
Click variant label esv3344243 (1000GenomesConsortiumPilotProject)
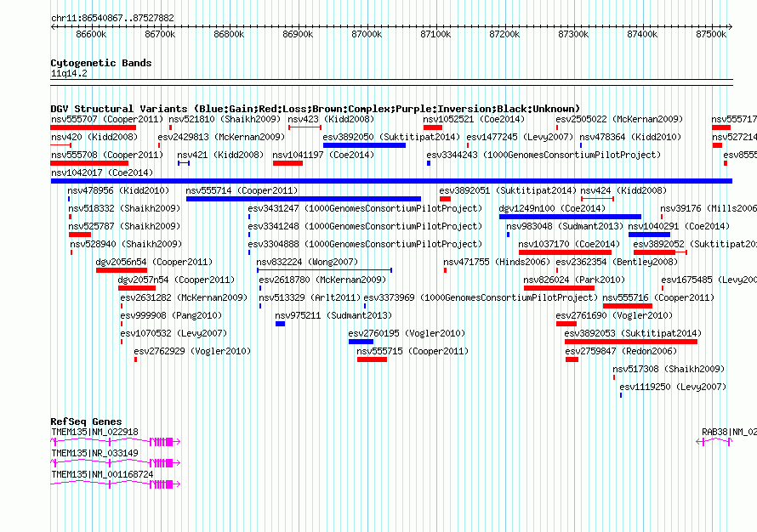click(x=544, y=155)
